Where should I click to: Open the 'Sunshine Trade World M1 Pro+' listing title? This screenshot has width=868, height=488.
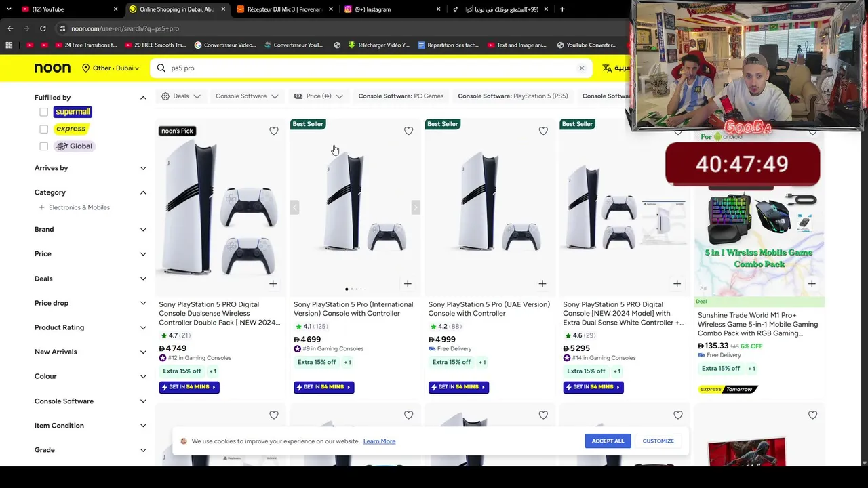pos(758,324)
